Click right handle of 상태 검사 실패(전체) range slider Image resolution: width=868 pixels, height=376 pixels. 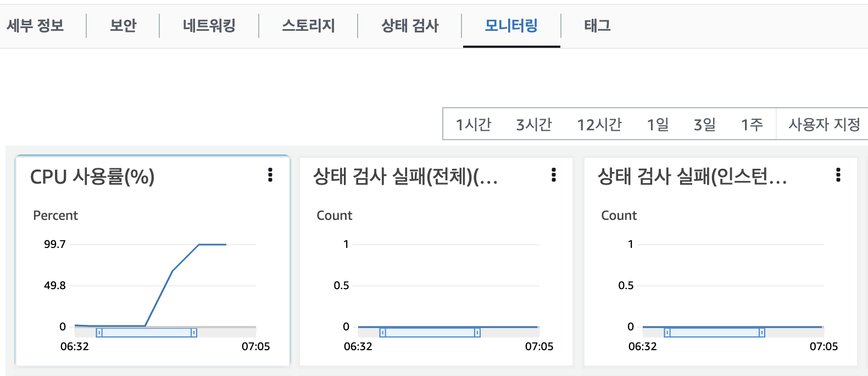(477, 333)
